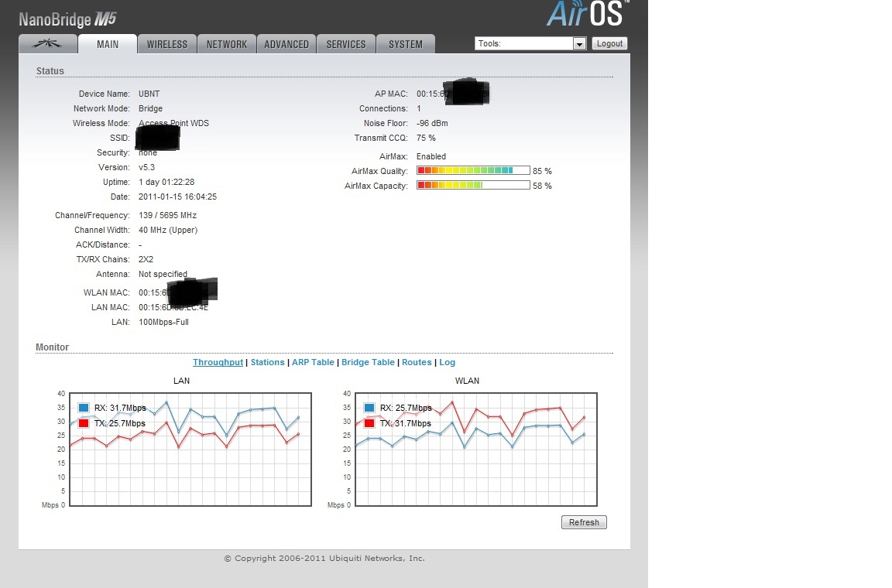This screenshot has width=892, height=588.
Task: Switch to the MAIN tab
Action: point(108,44)
